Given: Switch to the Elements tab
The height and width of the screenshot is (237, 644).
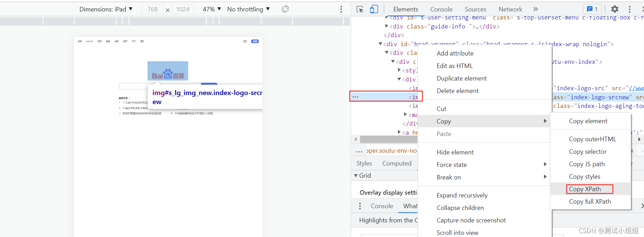Looking at the screenshot, I should [406, 9].
